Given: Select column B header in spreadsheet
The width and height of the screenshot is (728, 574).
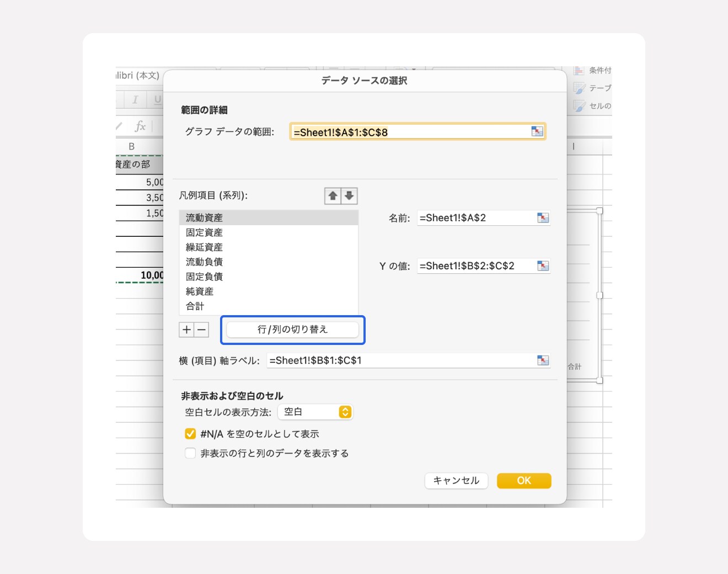Looking at the screenshot, I should click(132, 146).
